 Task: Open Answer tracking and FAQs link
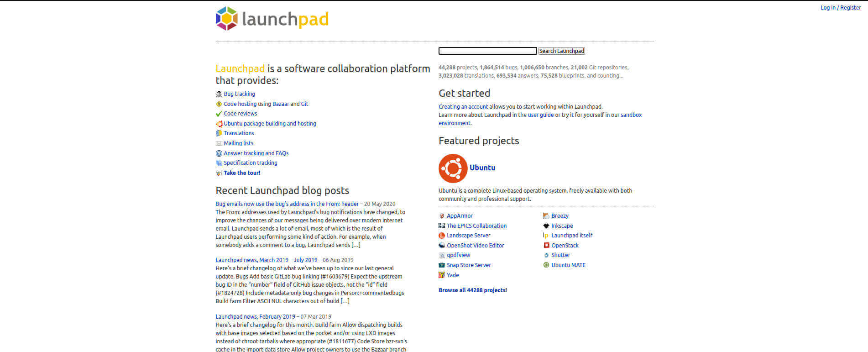pos(256,153)
